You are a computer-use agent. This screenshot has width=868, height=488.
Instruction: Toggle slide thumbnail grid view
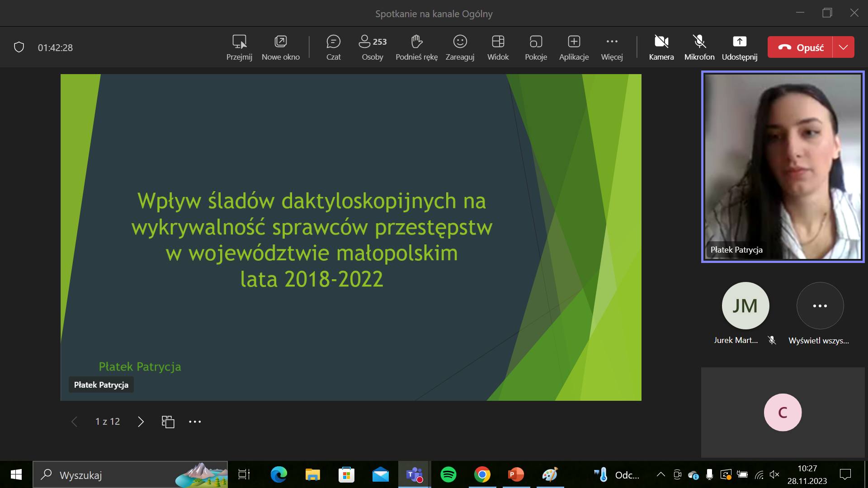168,422
